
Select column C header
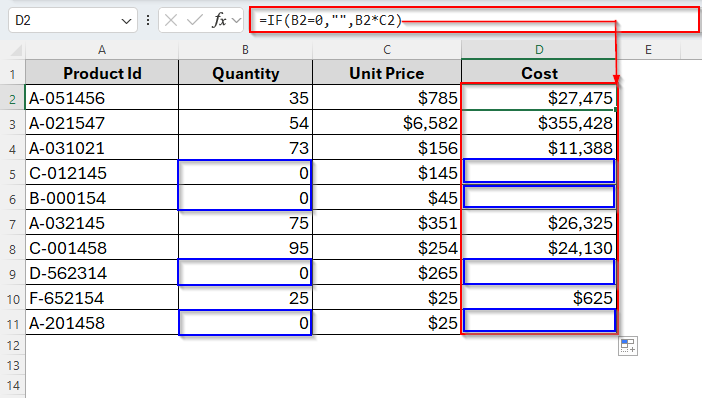pyautogui.click(x=387, y=50)
